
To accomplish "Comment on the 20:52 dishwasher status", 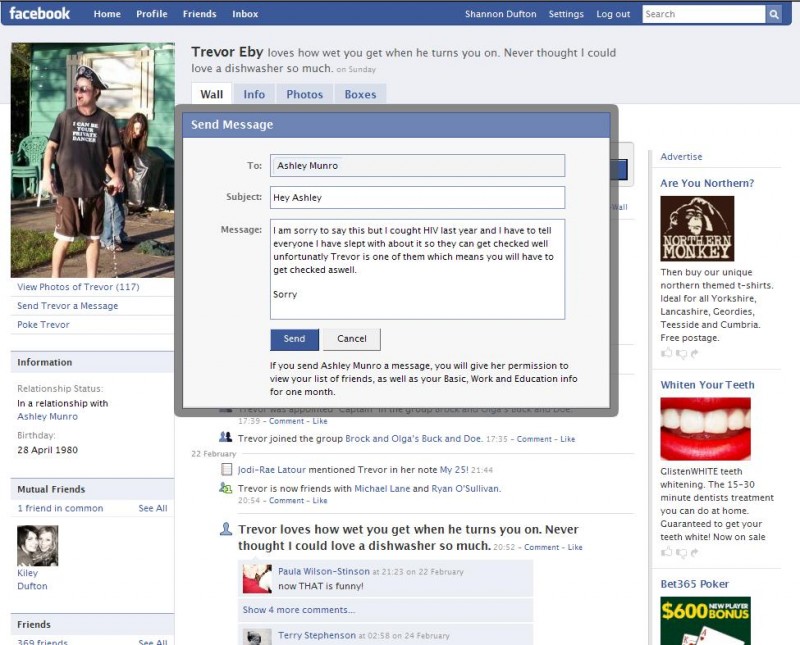I will [541, 547].
